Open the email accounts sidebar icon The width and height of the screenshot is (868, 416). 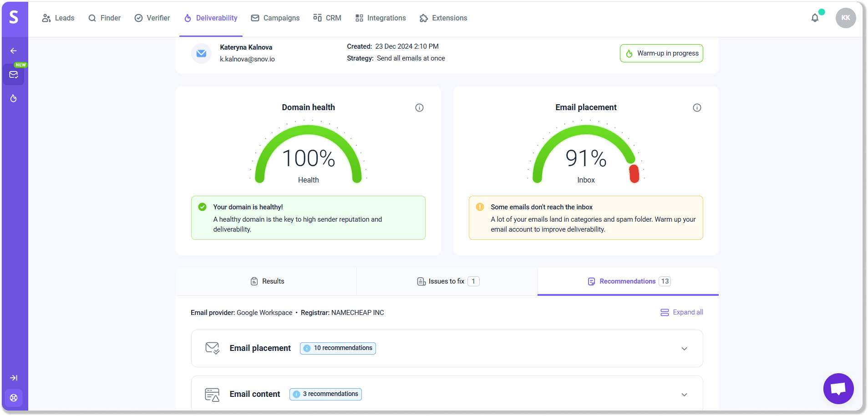click(14, 75)
